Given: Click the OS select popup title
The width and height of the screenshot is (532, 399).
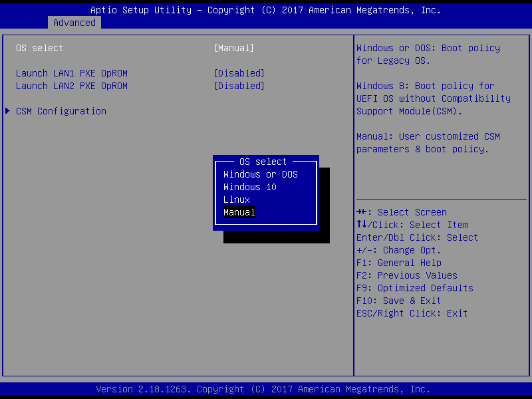Looking at the screenshot, I should pos(263,162).
